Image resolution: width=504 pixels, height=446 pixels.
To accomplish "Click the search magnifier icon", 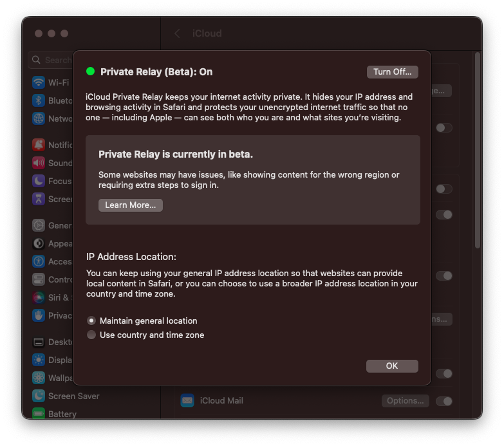I will click(x=36, y=60).
